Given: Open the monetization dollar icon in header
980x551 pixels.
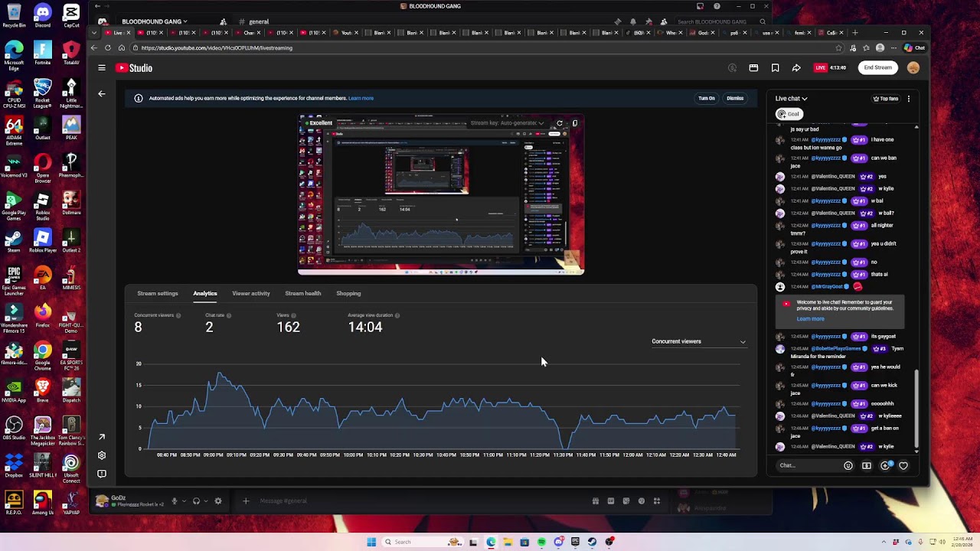Looking at the screenshot, I should pyautogui.click(x=733, y=68).
